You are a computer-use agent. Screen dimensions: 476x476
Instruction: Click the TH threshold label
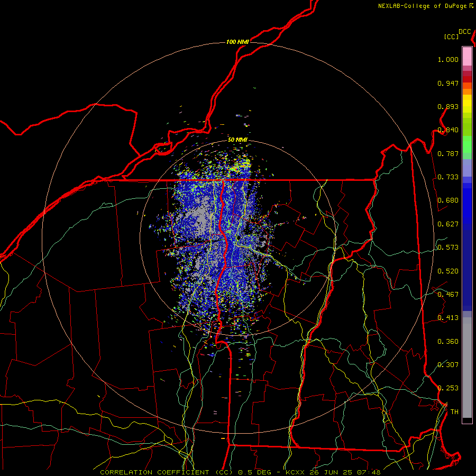click(454, 412)
